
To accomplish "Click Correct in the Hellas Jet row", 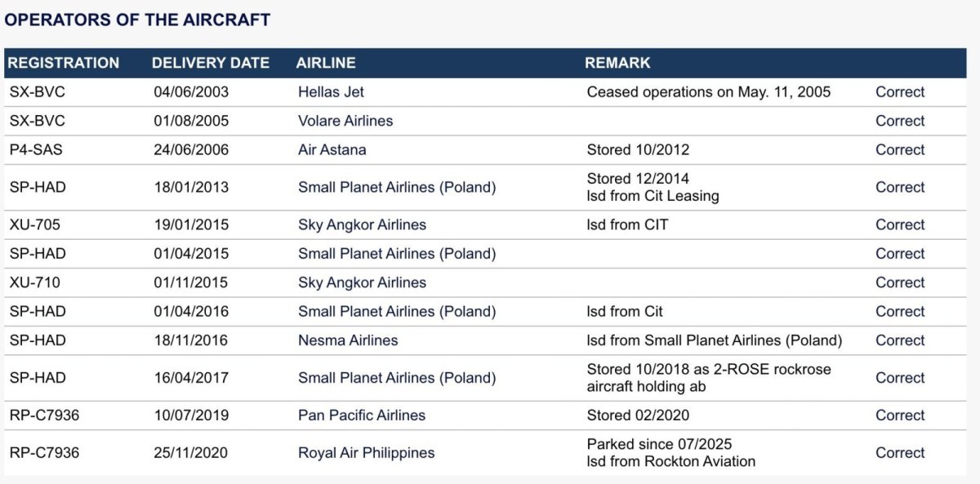I will point(900,92).
